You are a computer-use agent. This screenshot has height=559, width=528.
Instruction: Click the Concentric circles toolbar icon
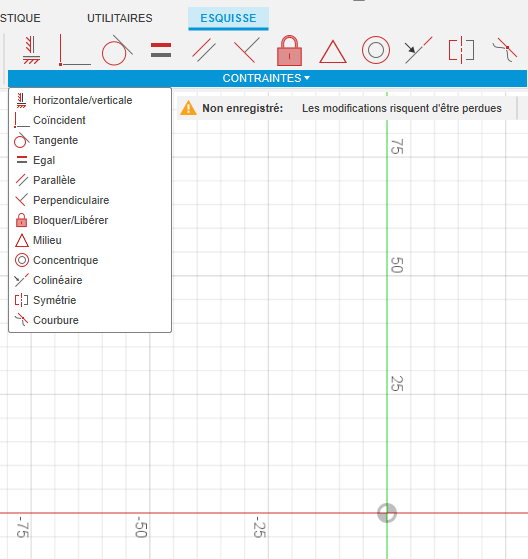[x=376, y=50]
